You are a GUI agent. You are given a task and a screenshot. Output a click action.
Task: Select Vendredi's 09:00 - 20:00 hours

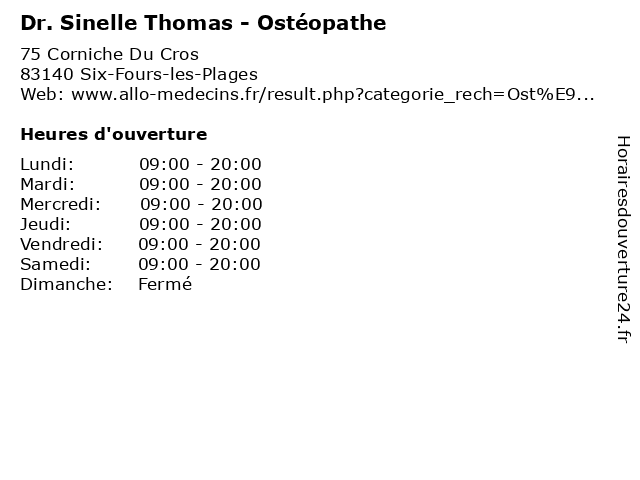point(199,244)
